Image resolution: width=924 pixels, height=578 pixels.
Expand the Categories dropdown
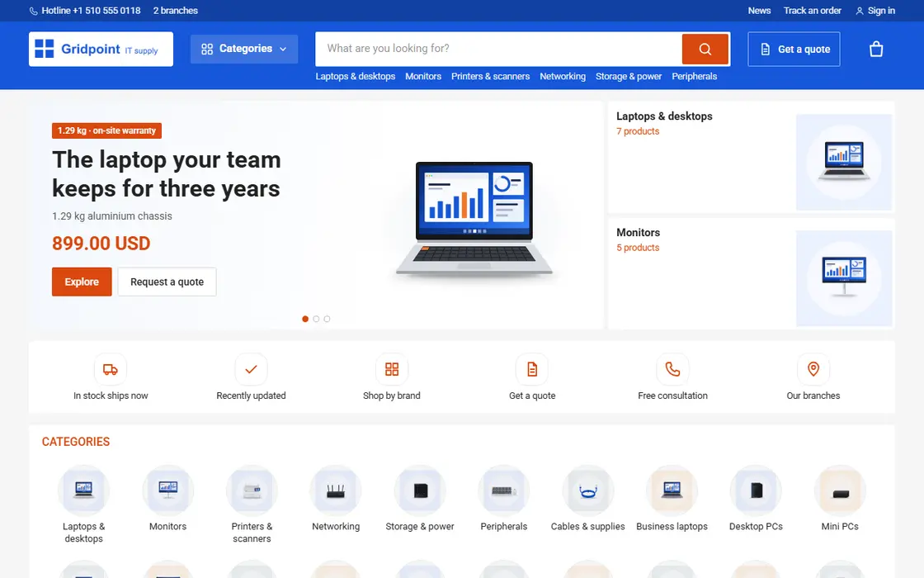tap(244, 49)
